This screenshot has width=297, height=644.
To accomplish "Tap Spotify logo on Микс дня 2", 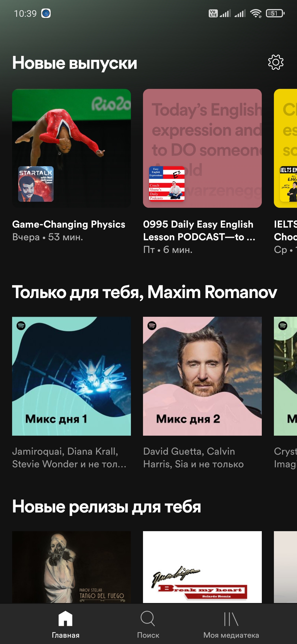I will point(152,326).
